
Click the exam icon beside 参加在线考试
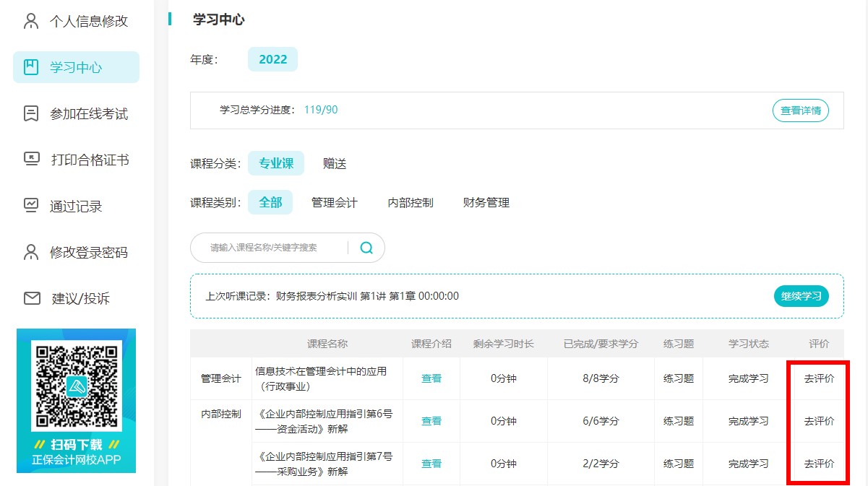click(x=30, y=113)
